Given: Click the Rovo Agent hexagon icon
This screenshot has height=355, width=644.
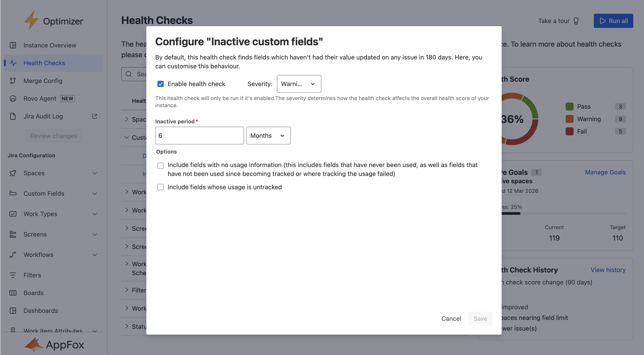Looking at the screenshot, I should pos(13,99).
